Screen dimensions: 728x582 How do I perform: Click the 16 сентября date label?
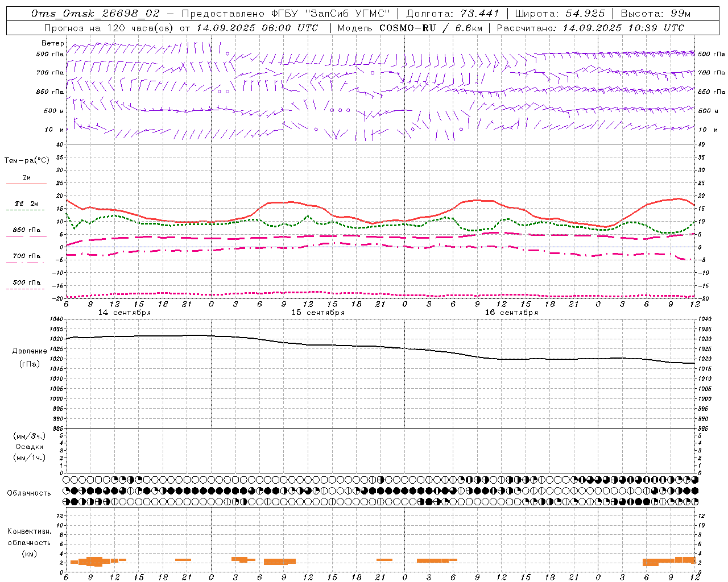511,313
